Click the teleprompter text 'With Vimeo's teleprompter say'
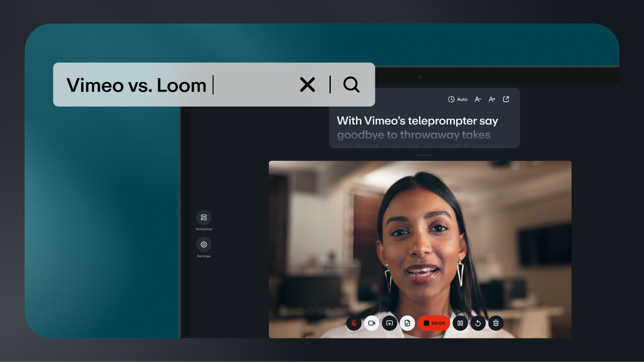Viewport: 644px width, 362px height. [x=417, y=121]
